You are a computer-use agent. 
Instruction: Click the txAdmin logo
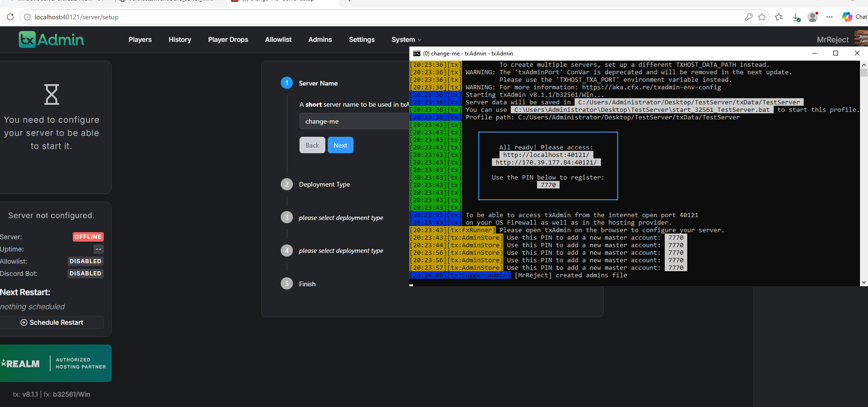pos(52,39)
